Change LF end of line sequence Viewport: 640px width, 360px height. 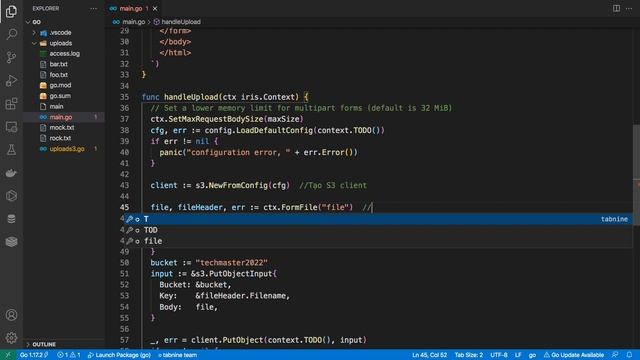[x=518, y=355]
